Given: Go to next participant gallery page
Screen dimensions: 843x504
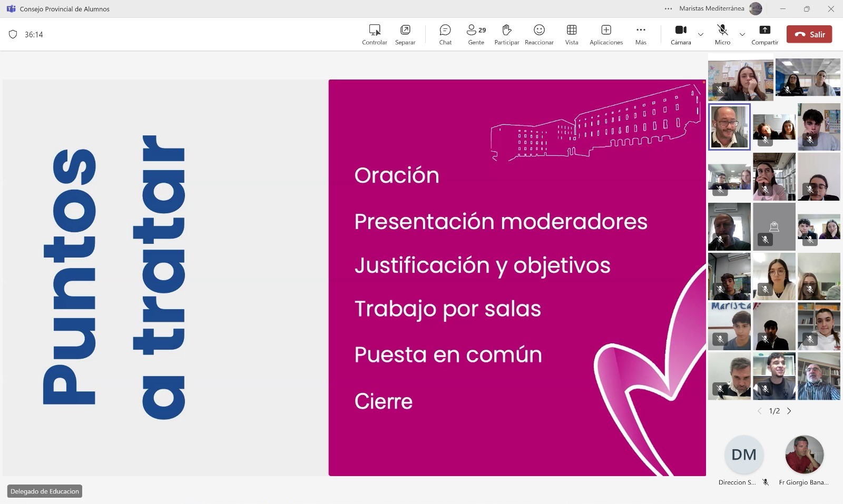Looking at the screenshot, I should (789, 411).
